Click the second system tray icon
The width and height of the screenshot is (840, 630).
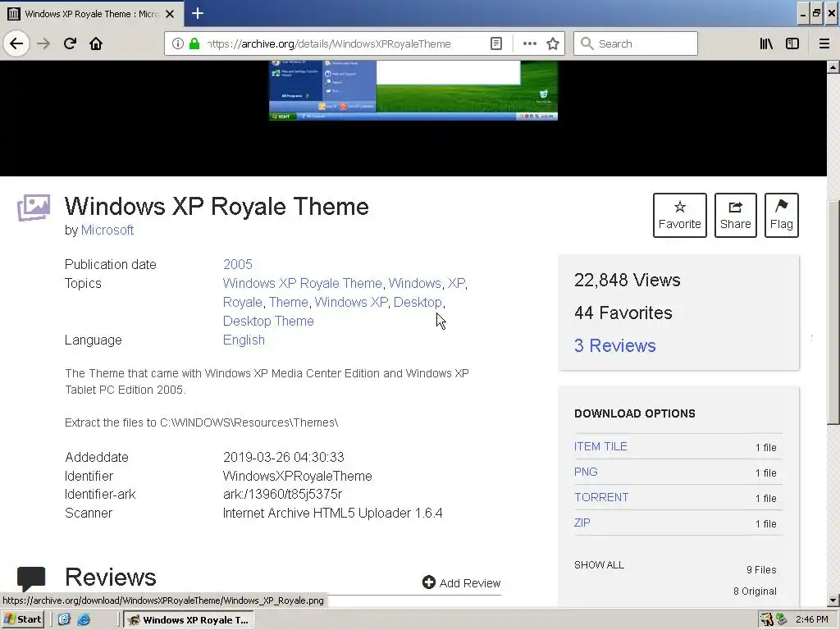click(x=782, y=619)
